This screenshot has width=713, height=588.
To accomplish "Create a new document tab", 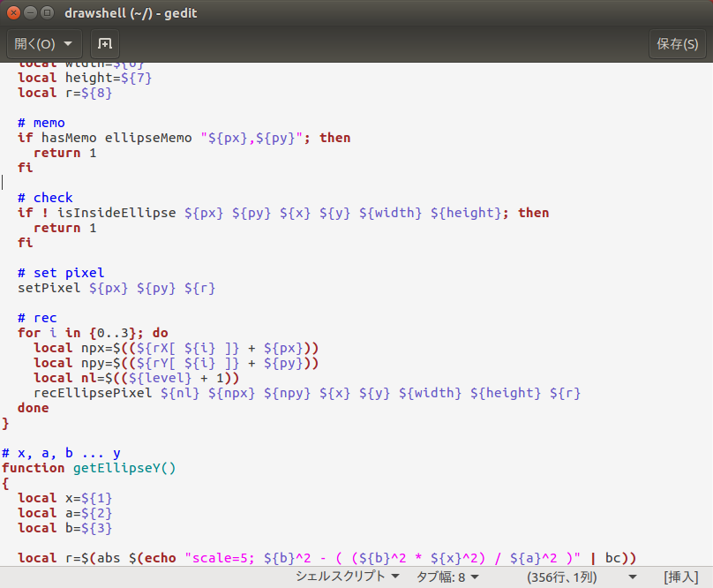I will click(x=104, y=43).
